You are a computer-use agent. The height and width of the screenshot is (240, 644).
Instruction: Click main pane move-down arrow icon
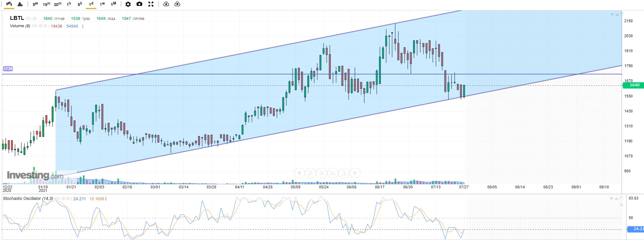coord(612,15)
